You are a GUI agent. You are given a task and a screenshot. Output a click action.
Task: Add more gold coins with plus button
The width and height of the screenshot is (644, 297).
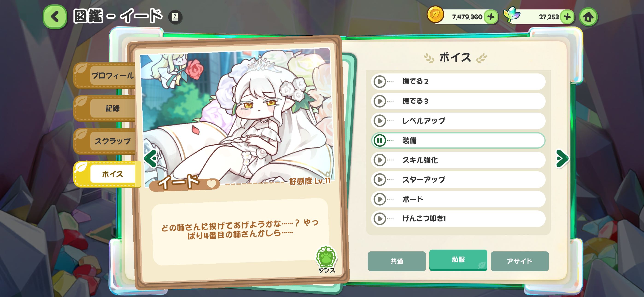tap(491, 17)
